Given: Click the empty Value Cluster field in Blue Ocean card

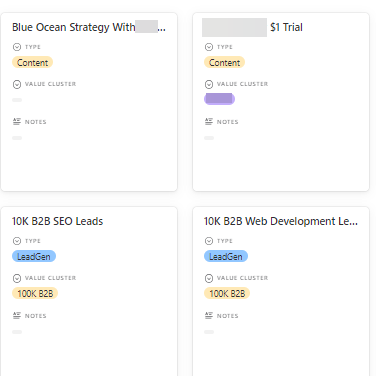Looking at the screenshot, I should (17, 100).
